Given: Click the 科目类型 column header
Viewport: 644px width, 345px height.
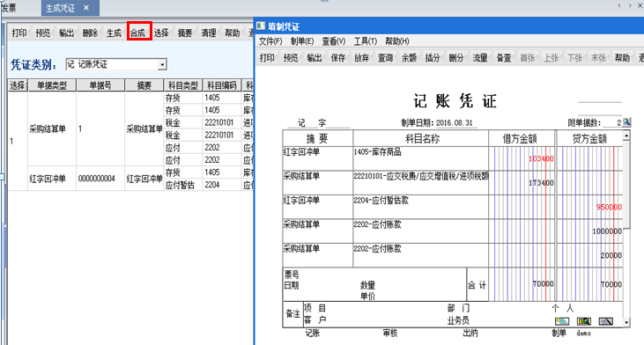Looking at the screenshot, I should coord(182,85).
